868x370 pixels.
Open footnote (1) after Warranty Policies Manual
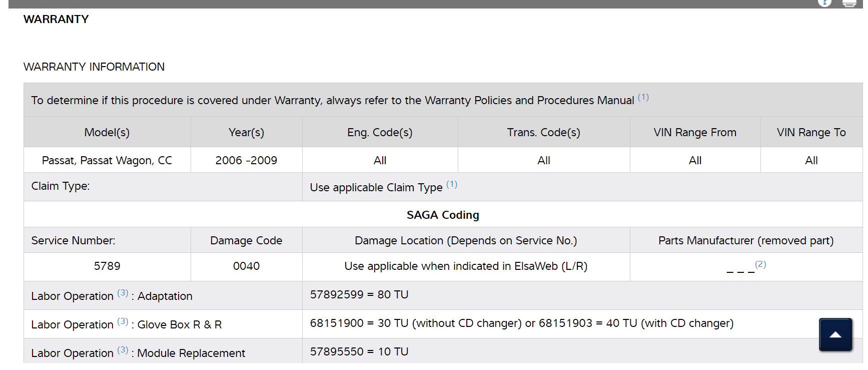[643, 98]
